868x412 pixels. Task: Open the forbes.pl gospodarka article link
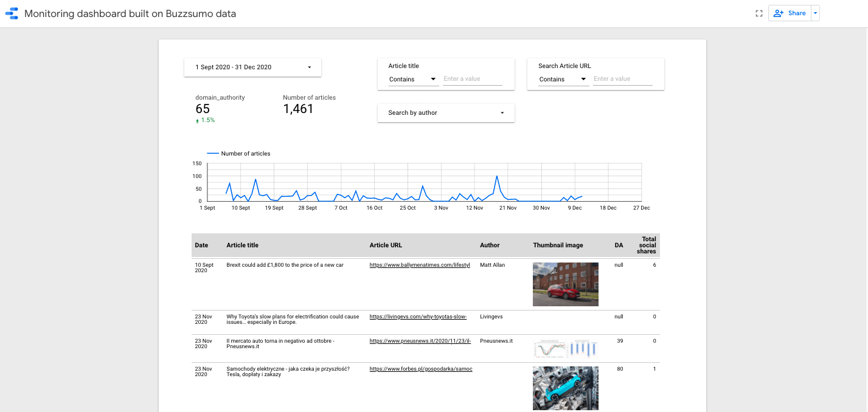coord(420,369)
